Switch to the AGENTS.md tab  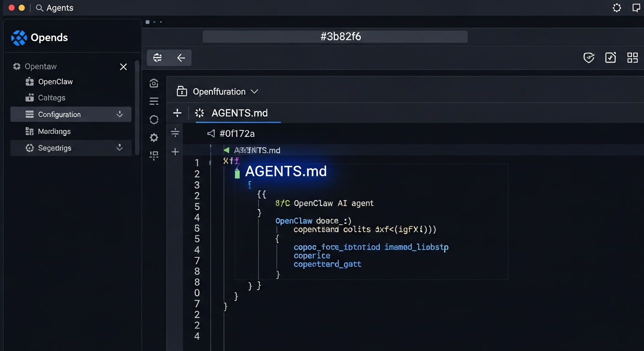(238, 113)
